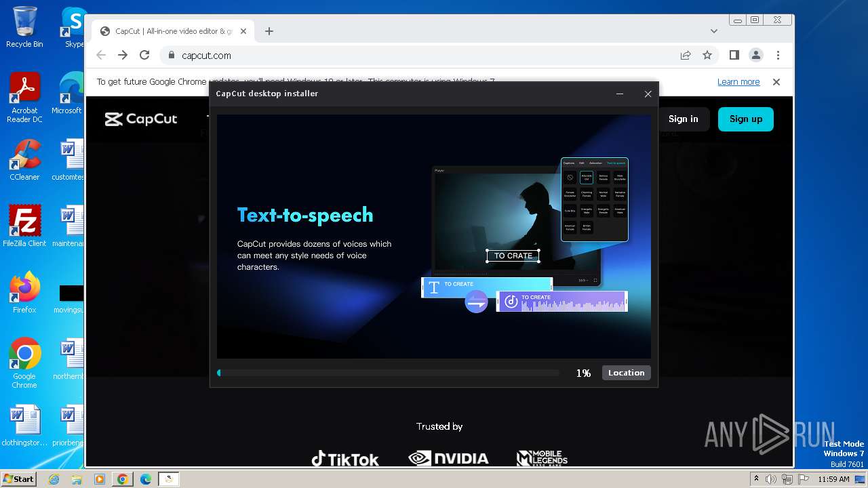
Task: Click the NVIDIA logo under Trusted by
Action: click(448, 459)
